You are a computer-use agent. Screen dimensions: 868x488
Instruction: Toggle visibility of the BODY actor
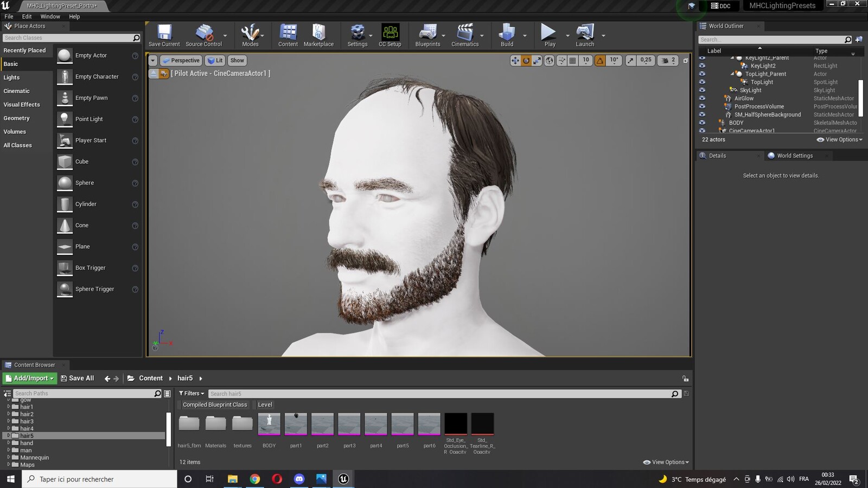pos(702,123)
